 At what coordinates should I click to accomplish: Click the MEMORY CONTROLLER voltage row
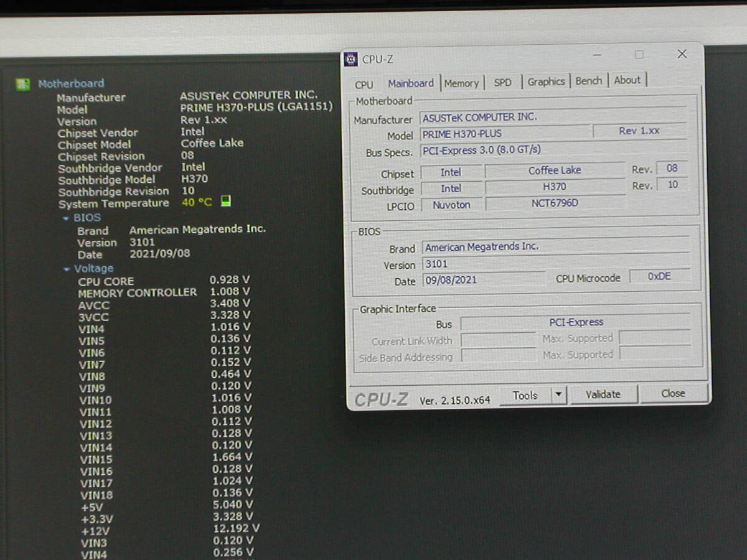164,292
